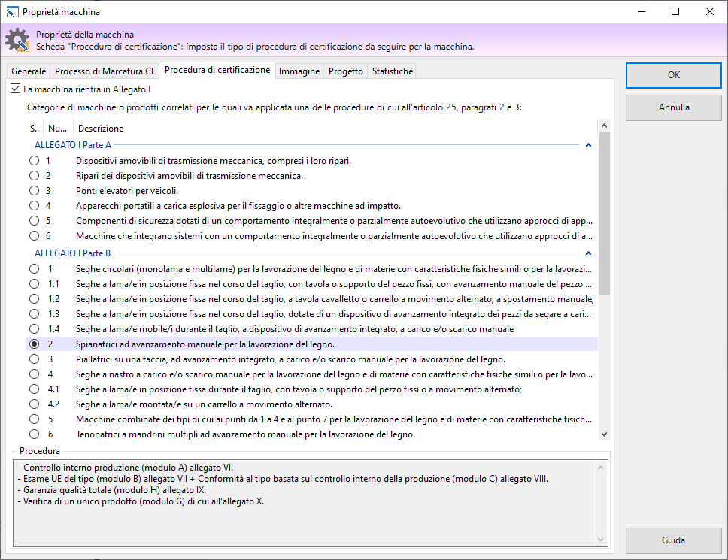Open help using the Guida button
This screenshot has width=728, height=560.
pos(672,540)
